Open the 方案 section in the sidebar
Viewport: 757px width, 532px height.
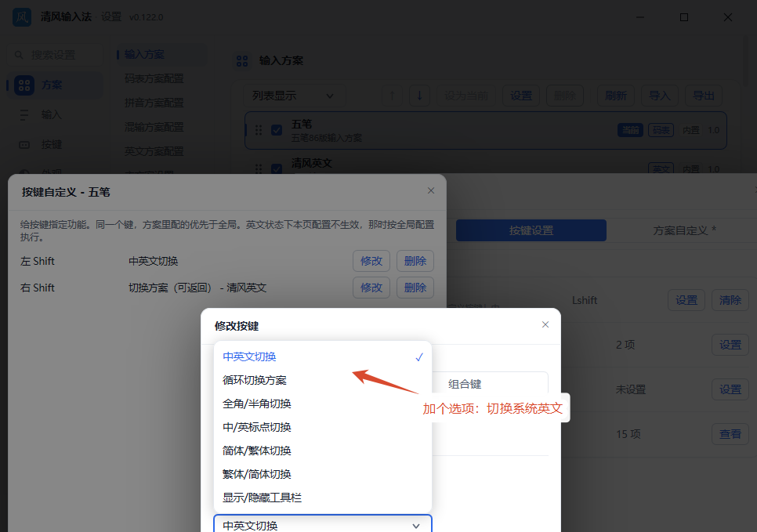(55, 85)
